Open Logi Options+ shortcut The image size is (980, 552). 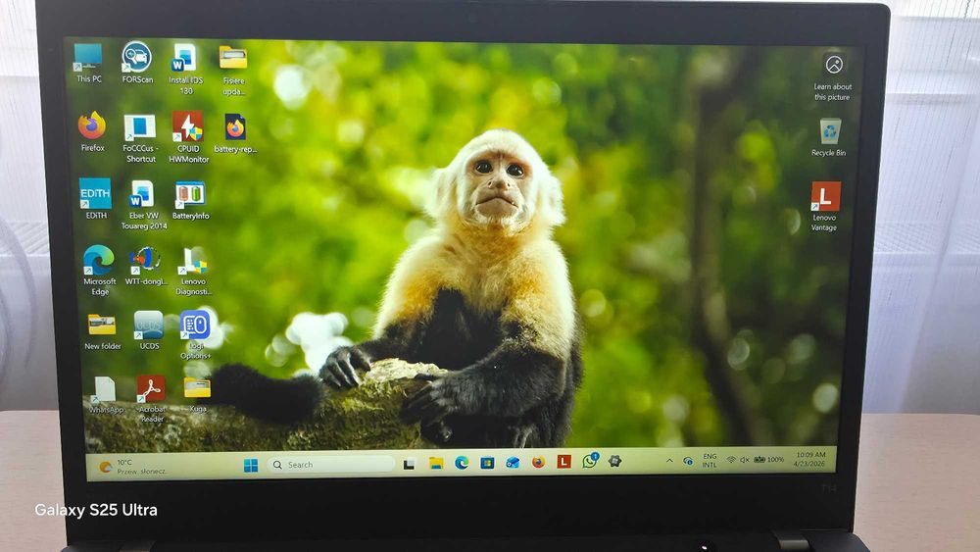point(196,335)
